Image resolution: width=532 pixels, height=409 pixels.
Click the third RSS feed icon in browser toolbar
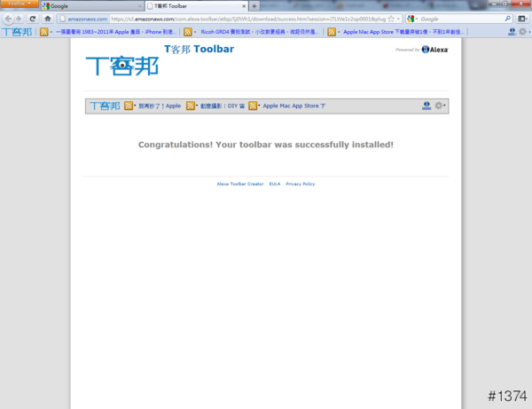point(332,32)
